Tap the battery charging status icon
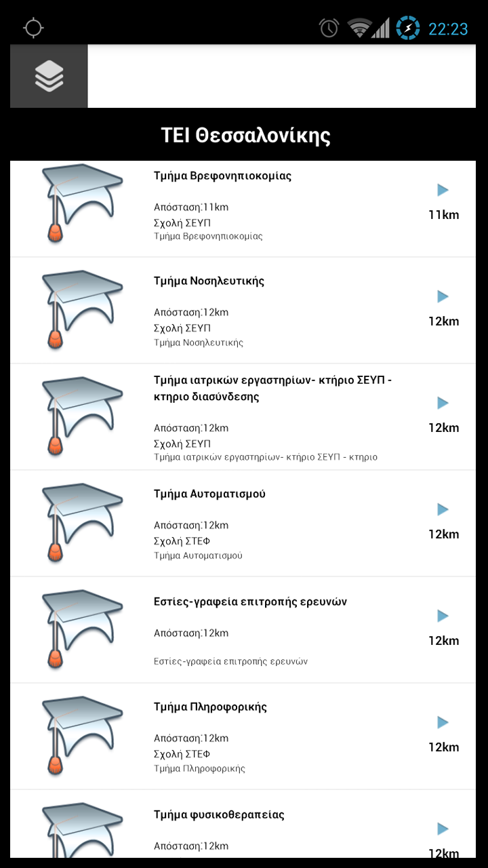Image resolution: width=488 pixels, height=868 pixels. point(408,28)
